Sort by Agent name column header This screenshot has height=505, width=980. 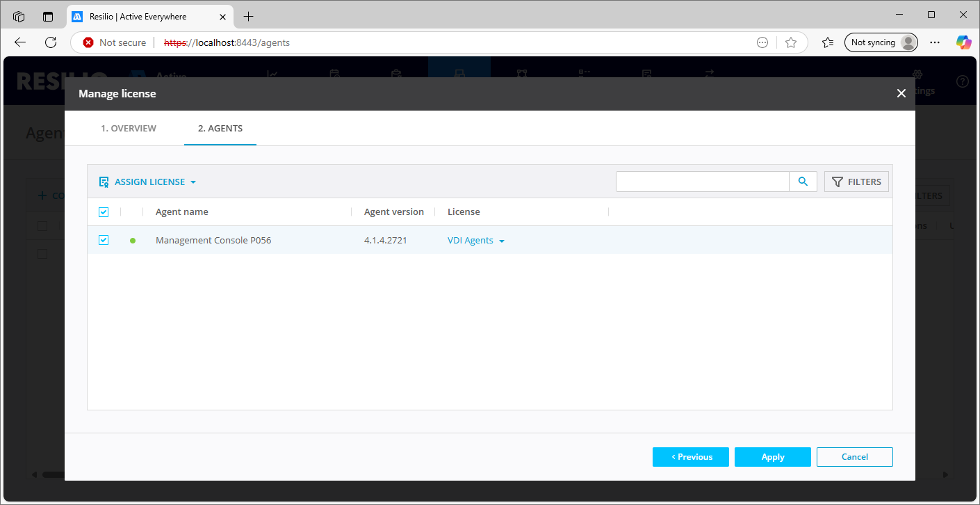click(181, 212)
